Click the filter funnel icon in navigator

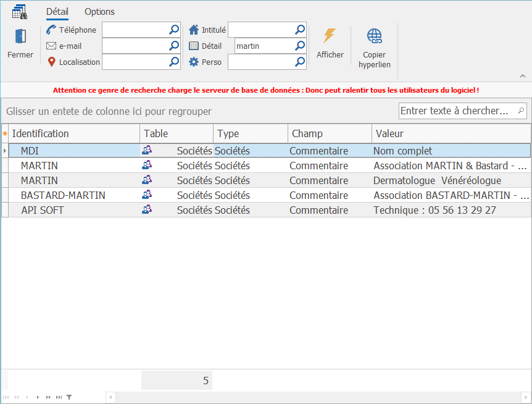point(69,397)
